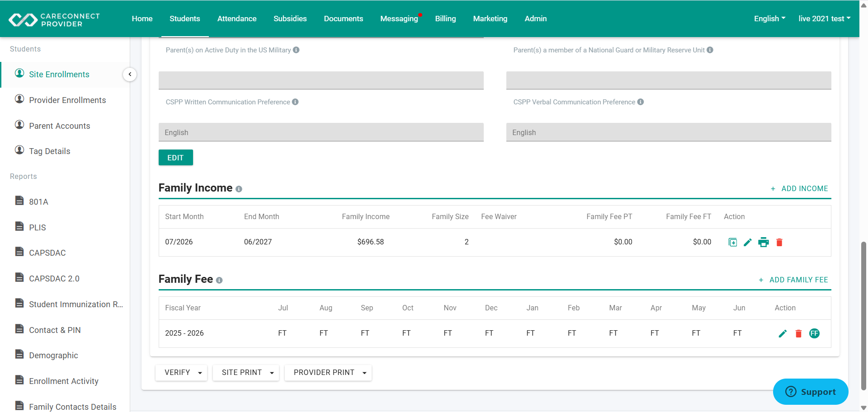Open the Admin tab
This screenshot has height=412, width=868.
(536, 19)
